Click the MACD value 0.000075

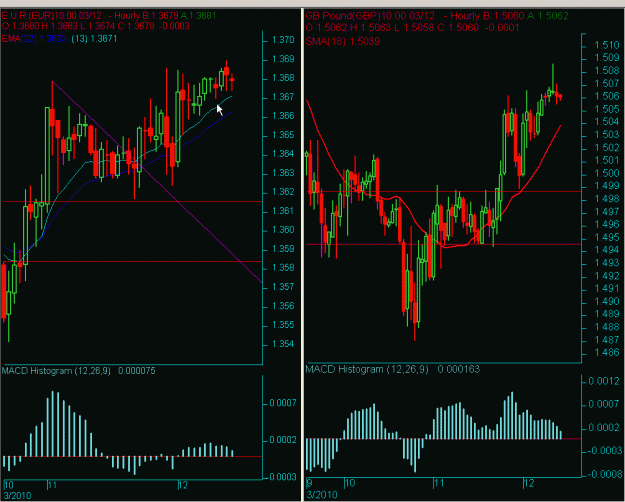point(137,371)
